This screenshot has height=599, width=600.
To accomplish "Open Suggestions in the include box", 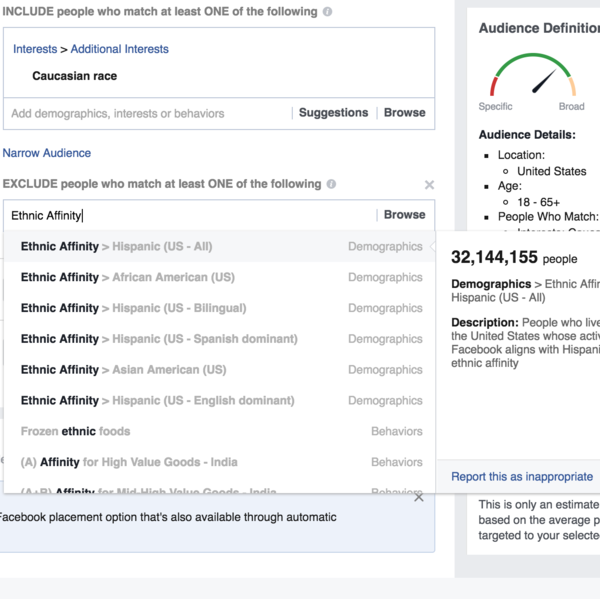I will point(333,113).
